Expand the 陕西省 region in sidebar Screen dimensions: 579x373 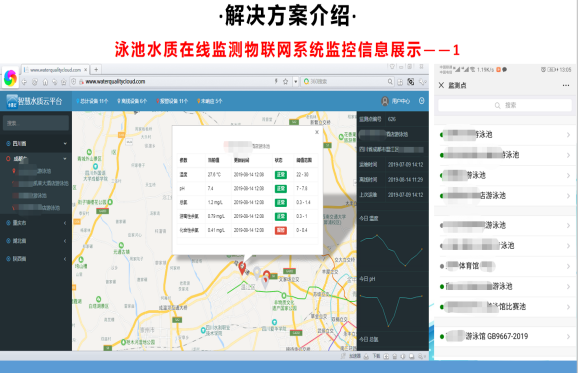tap(36, 259)
